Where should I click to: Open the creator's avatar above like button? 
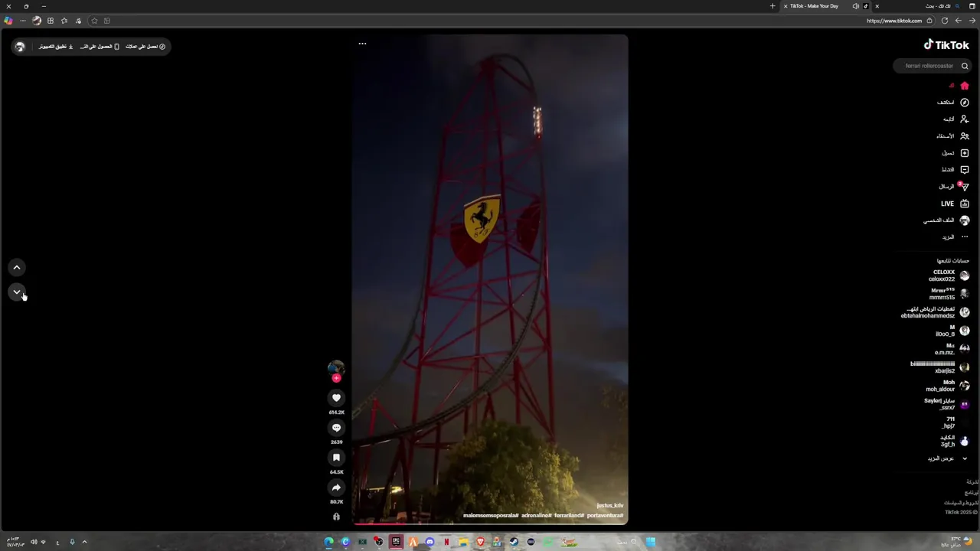point(336,368)
